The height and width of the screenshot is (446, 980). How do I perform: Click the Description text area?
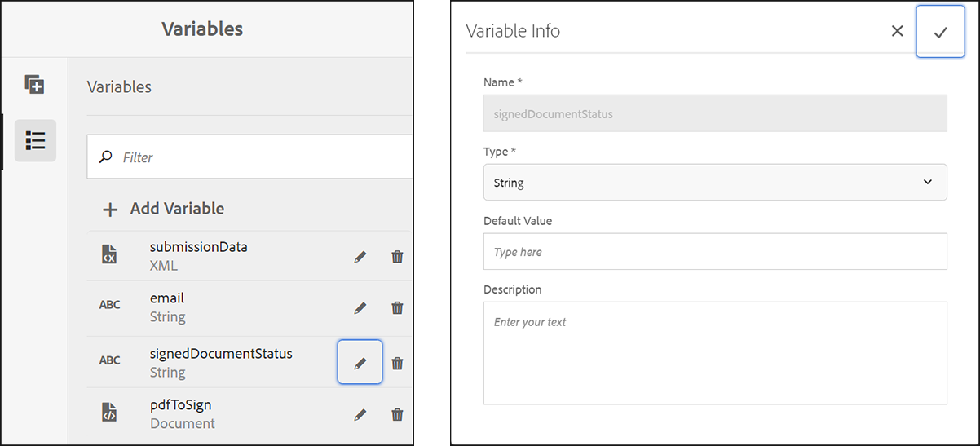pos(714,353)
